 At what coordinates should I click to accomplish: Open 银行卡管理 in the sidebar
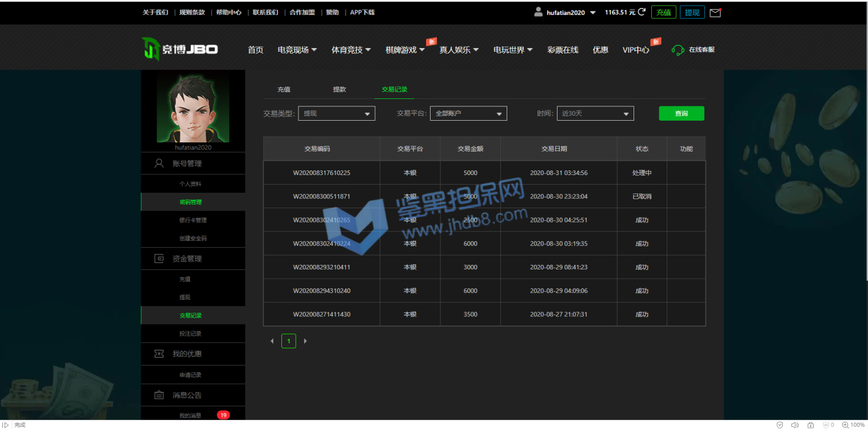point(193,220)
